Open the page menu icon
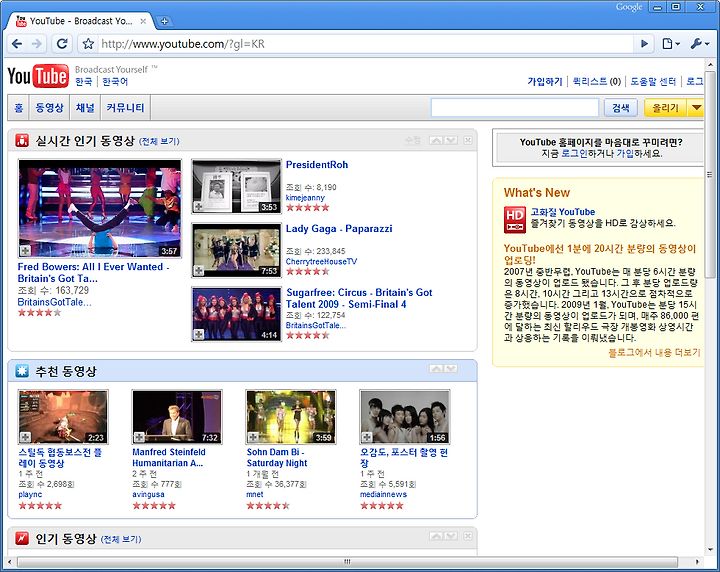Image resolution: width=720 pixels, height=572 pixels. pos(670,44)
